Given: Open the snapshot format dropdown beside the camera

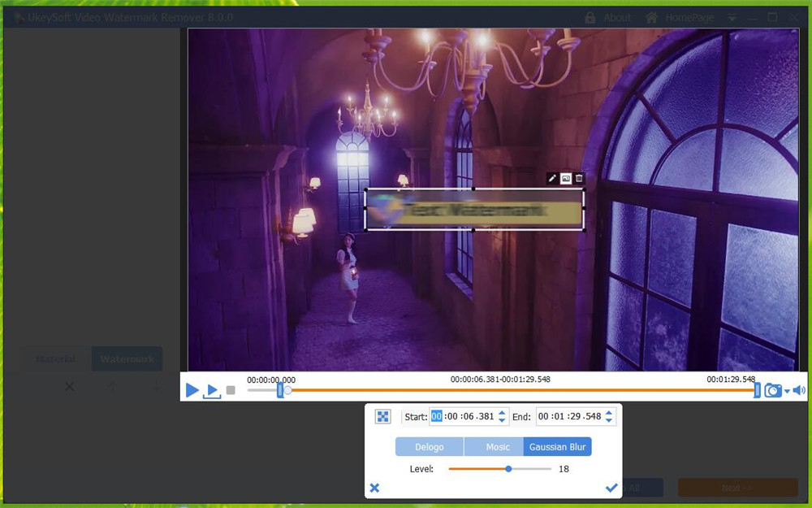Looking at the screenshot, I should tap(786, 390).
